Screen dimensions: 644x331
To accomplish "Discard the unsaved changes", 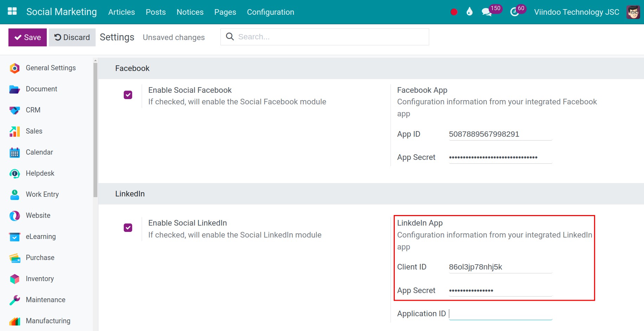I will 72,37.
